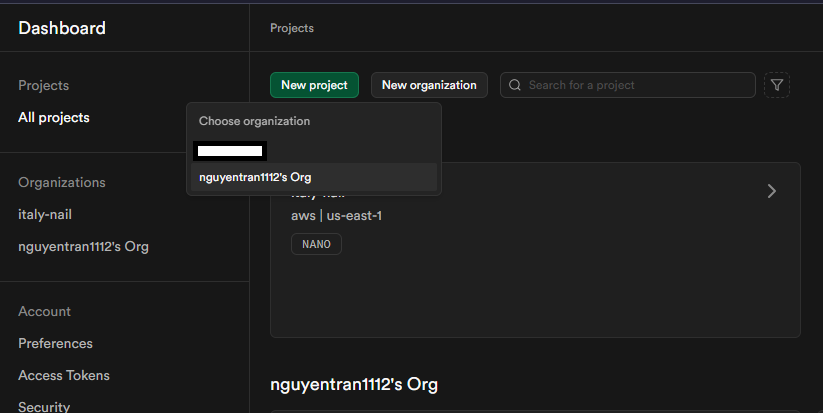Click the NANO badge on the project card
This screenshot has height=413, width=823.
[316, 244]
